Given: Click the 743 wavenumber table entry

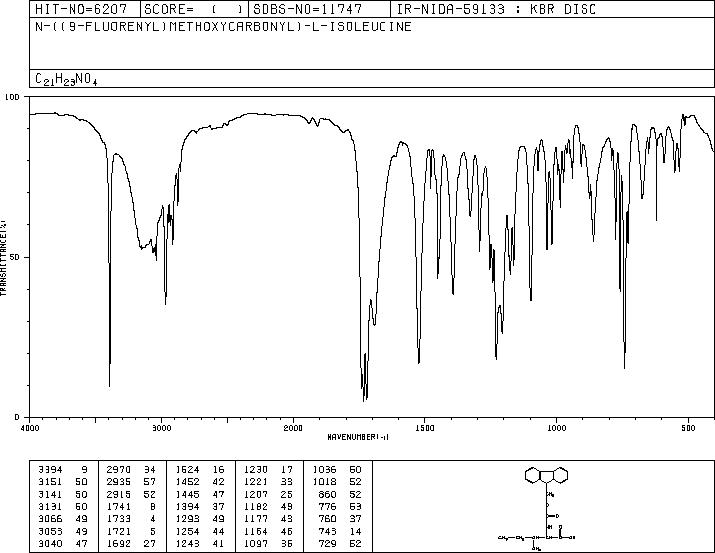Looking at the screenshot, I should coord(327,531).
